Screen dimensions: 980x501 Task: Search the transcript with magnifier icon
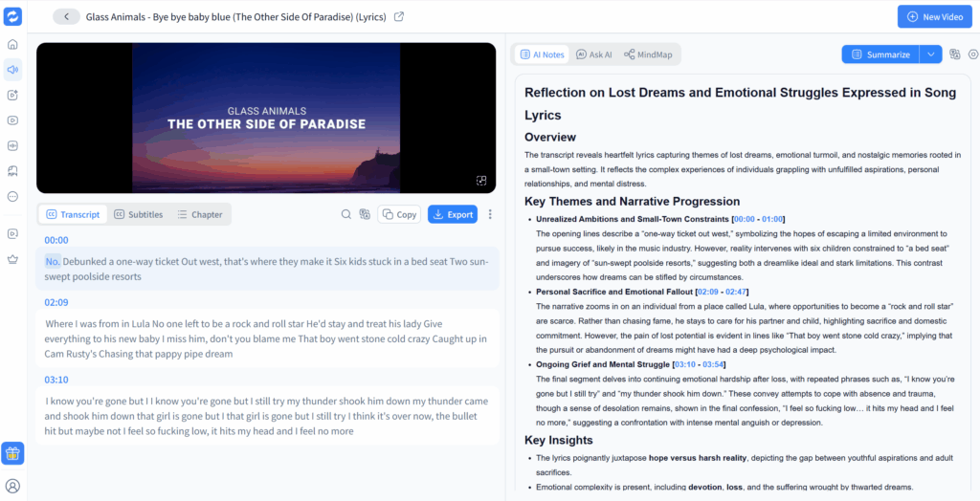coord(345,214)
